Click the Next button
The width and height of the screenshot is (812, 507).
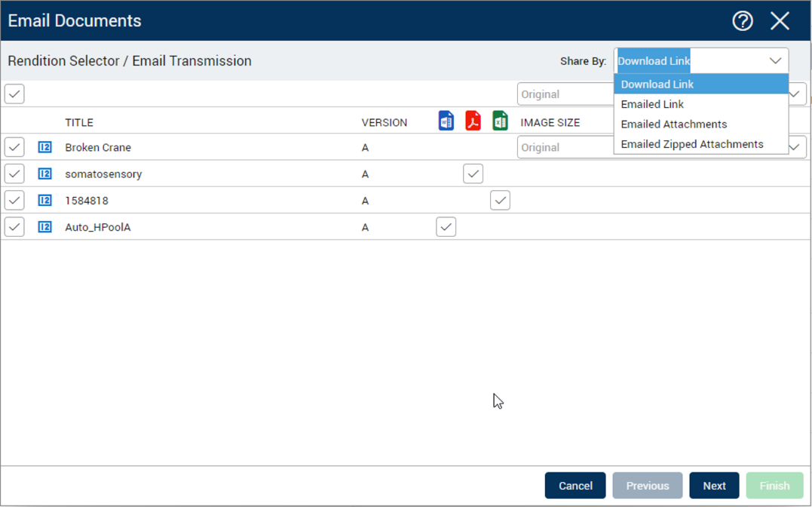[x=714, y=486]
